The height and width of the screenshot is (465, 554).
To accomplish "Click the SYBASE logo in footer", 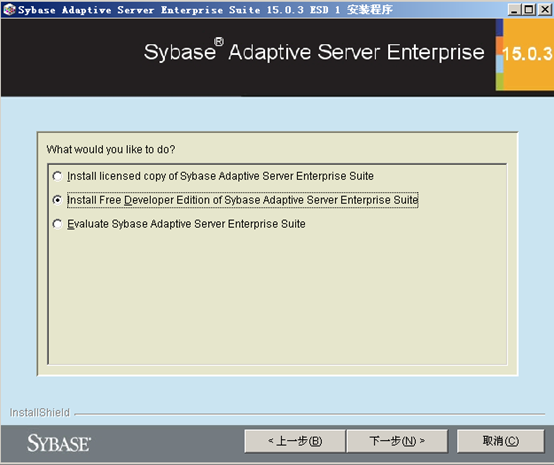I will click(59, 443).
